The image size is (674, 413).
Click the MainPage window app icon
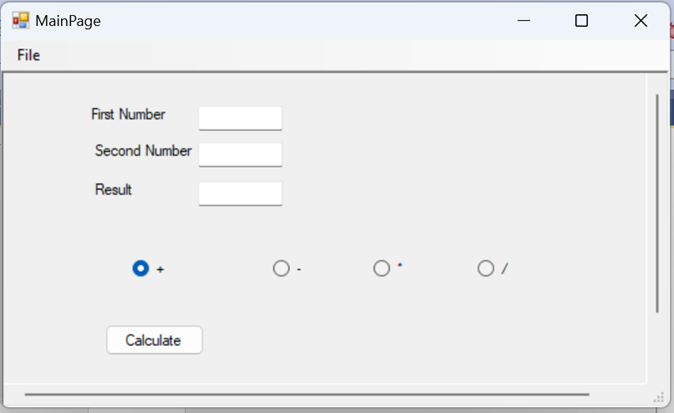(21, 21)
